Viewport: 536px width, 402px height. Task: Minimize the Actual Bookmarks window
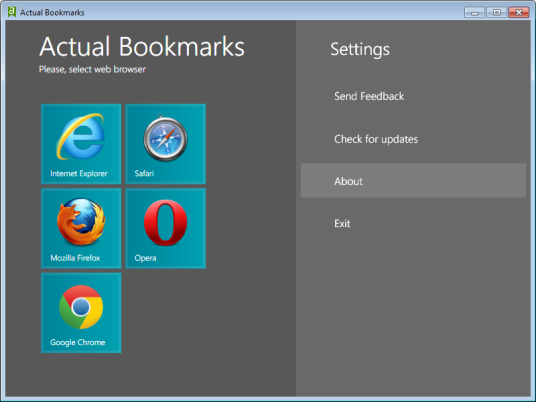coord(474,13)
